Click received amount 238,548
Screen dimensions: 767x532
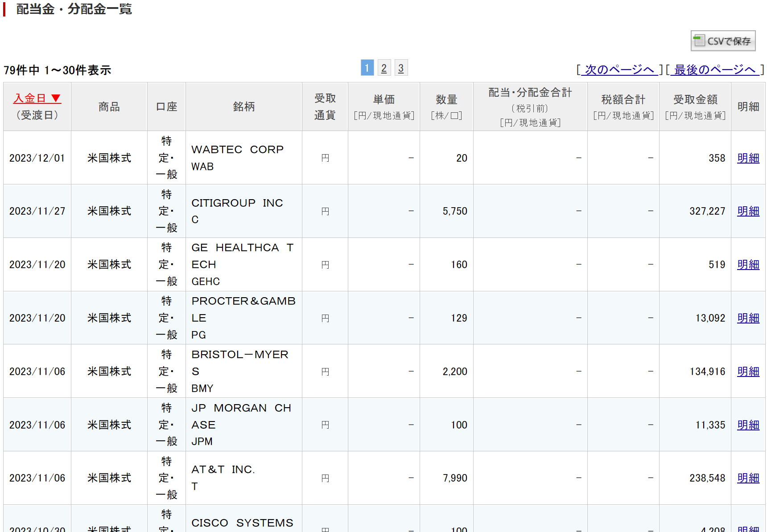pyautogui.click(x=707, y=478)
